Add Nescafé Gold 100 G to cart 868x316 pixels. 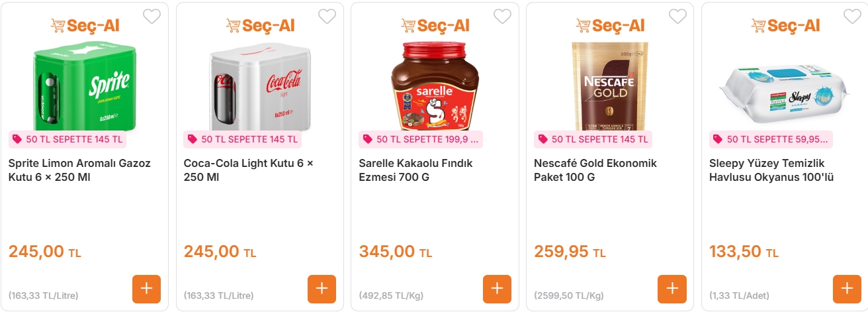click(672, 289)
